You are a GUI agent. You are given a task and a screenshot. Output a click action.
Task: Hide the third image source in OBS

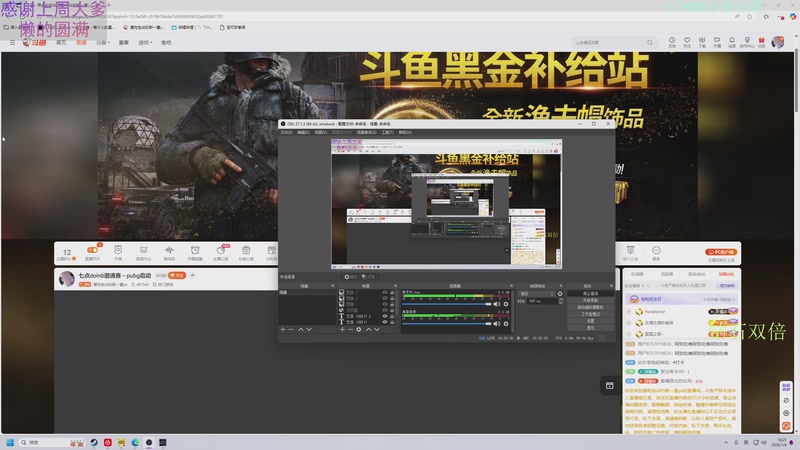click(385, 304)
